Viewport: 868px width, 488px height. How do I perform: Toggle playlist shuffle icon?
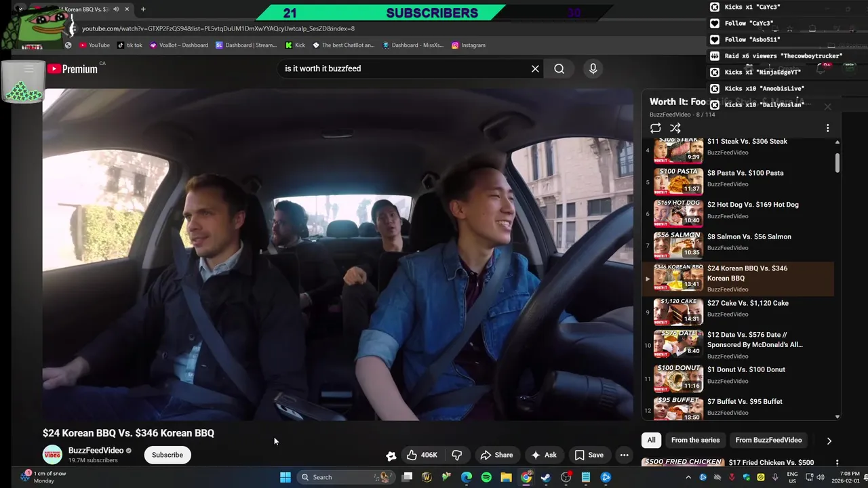pyautogui.click(x=675, y=128)
